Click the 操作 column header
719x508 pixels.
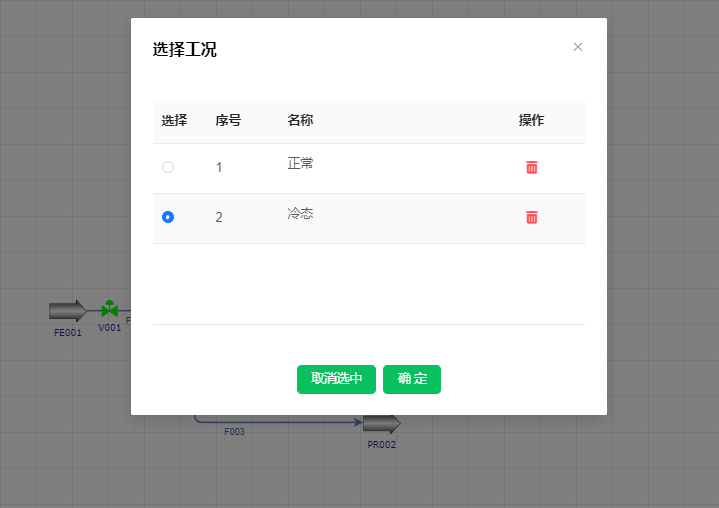tap(531, 120)
